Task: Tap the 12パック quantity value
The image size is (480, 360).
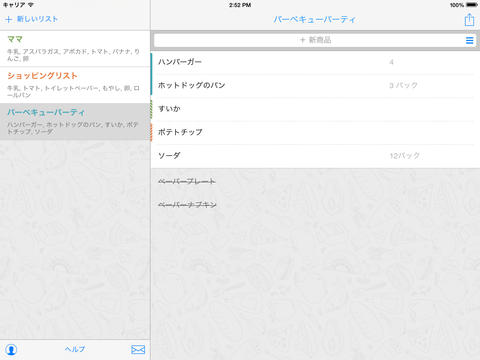Action: [x=405, y=156]
